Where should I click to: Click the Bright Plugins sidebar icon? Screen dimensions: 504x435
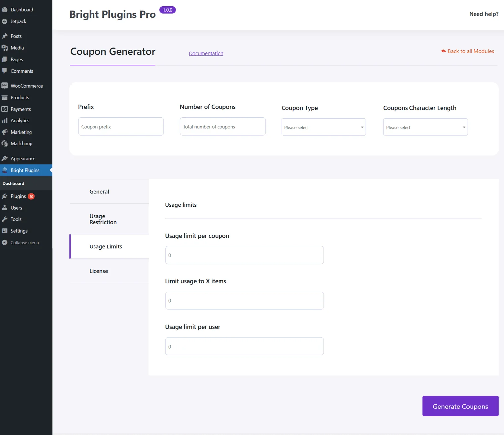pos(5,170)
